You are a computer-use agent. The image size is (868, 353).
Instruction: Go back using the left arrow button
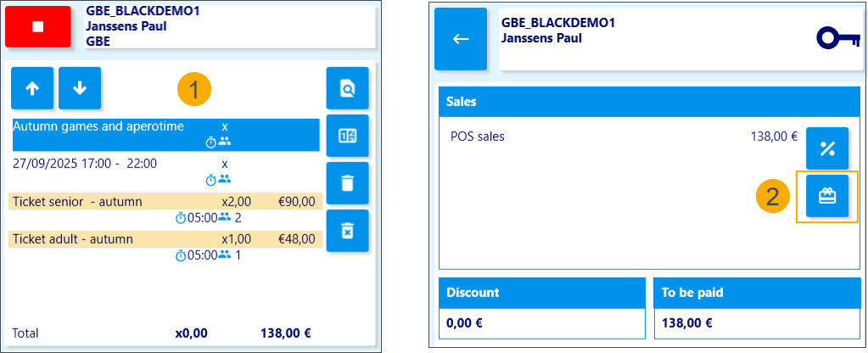(x=461, y=39)
